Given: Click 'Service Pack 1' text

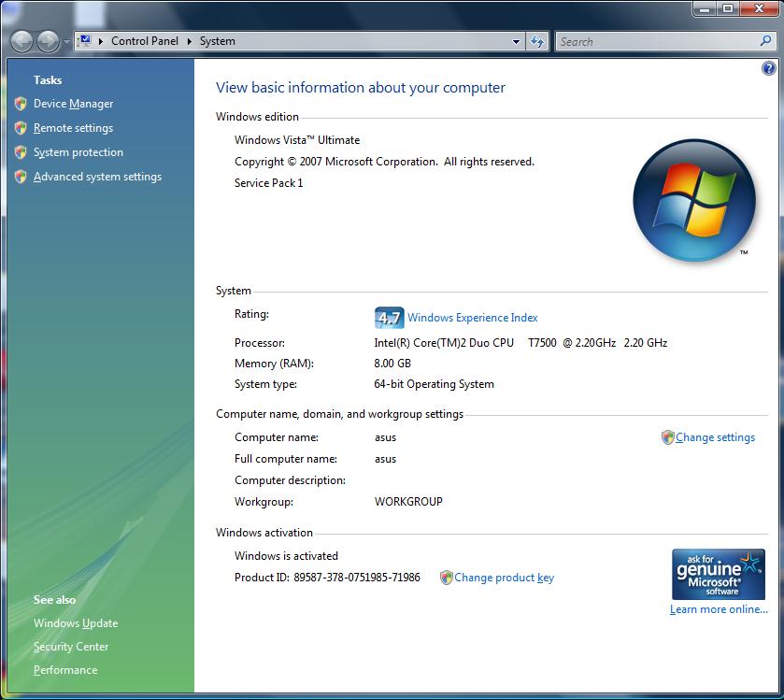Looking at the screenshot, I should click(268, 183).
